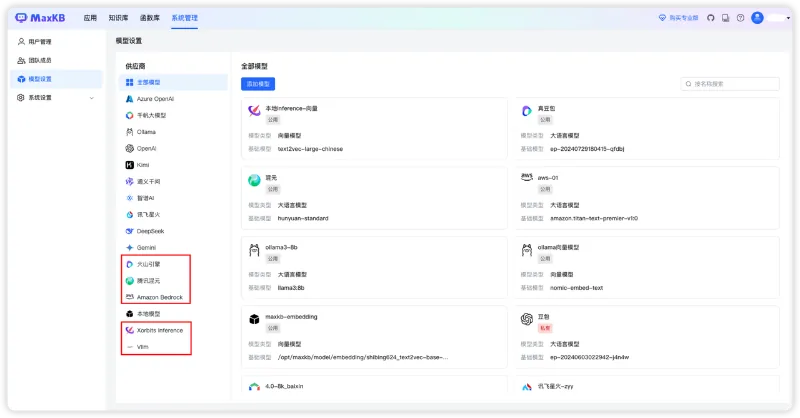800x418 pixels.
Task: Click the 火山引擎 supplier icon
Action: tap(130, 264)
